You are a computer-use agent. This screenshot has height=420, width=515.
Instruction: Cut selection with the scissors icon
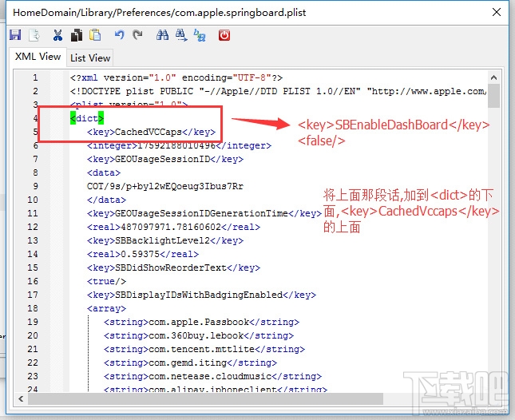(57, 35)
